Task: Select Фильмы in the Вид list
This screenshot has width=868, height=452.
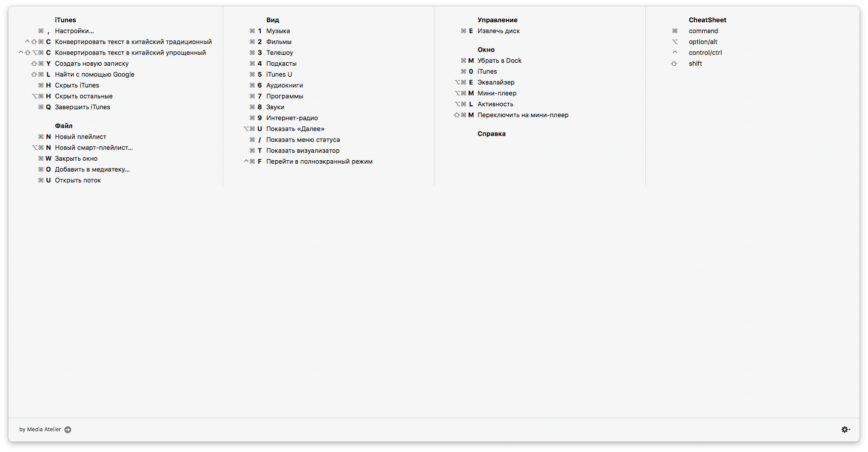Action: tap(279, 42)
